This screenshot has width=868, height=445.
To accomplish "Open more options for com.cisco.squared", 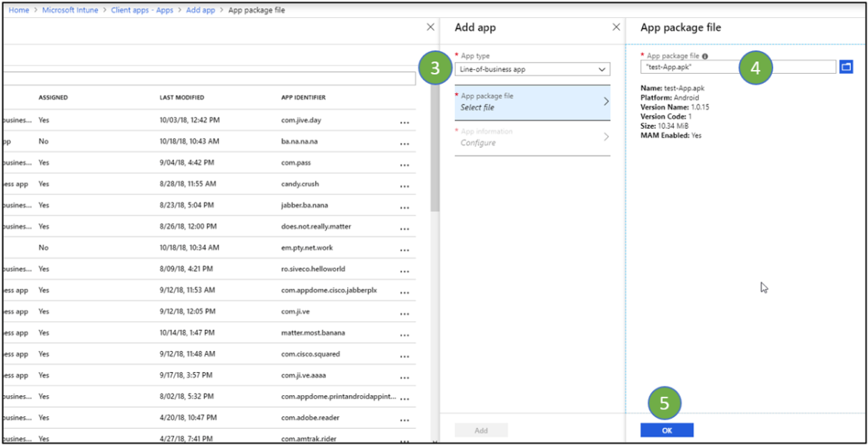I will click(x=404, y=356).
